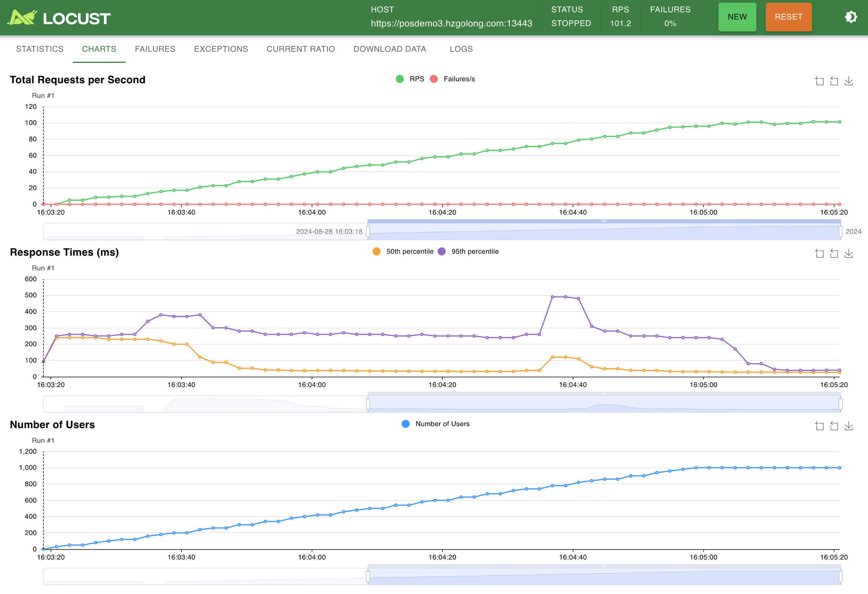Click left handle of Response Times zoom slider
This screenshot has height=594, width=868.
(x=368, y=404)
